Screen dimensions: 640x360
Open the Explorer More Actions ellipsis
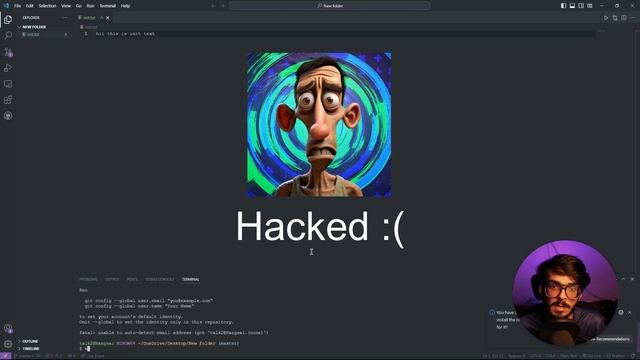pyautogui.click(x=65, y=18)
